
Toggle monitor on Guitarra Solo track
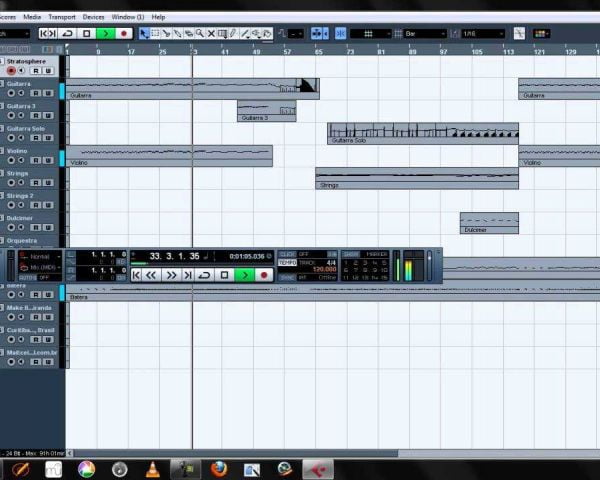tap(21, 138)
